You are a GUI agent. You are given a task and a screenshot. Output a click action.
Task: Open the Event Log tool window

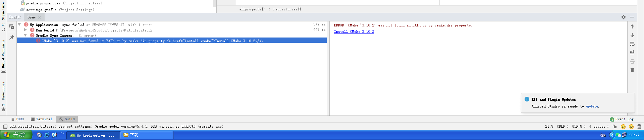pyautogui.click(x=622, y=119)
